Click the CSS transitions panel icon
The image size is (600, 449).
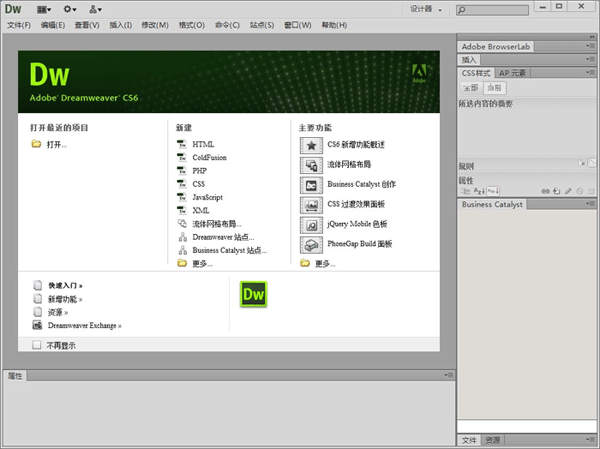click(x=311, y=205)
